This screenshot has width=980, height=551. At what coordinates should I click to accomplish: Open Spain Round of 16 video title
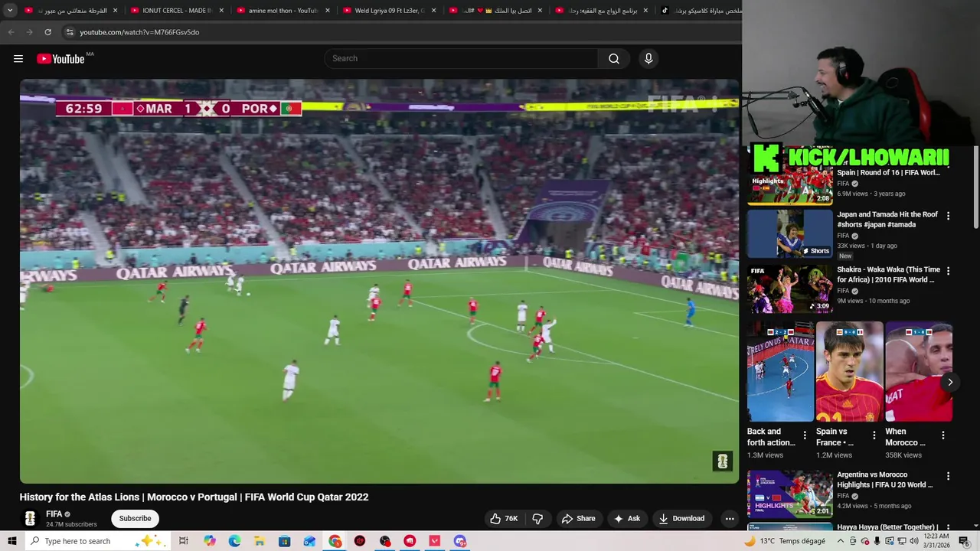point(888,173)
